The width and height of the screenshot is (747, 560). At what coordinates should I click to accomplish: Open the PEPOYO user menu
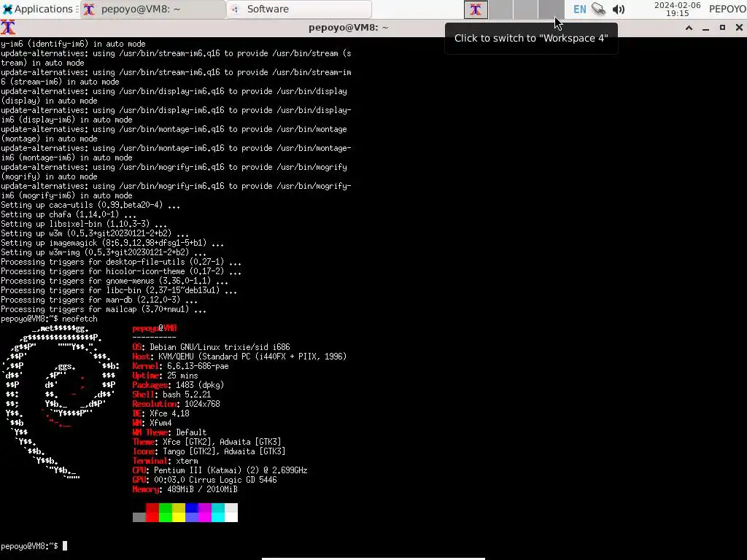(x=727, y=9)
